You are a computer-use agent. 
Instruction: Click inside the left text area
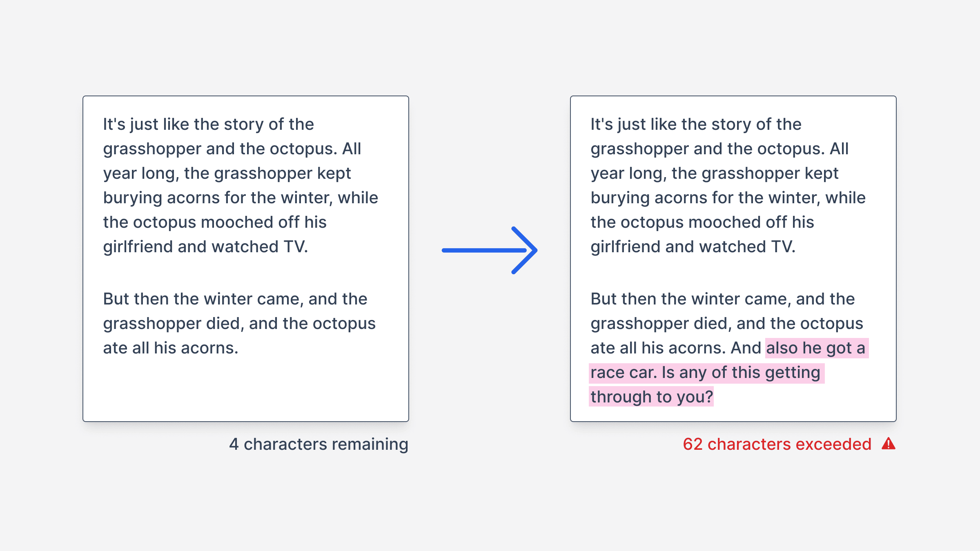[x=246, y=259]
